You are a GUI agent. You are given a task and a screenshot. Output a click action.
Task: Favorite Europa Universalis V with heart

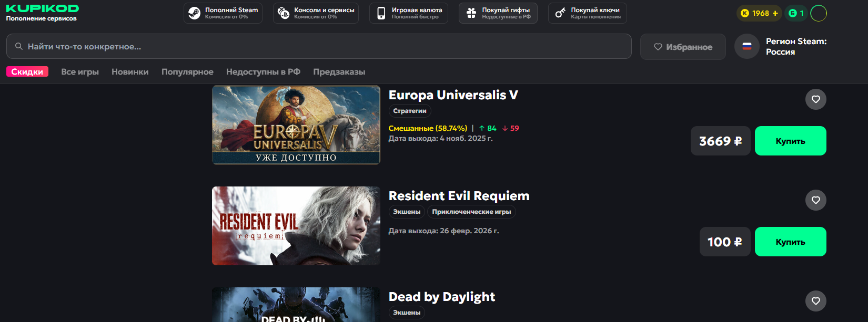coord(816,99)
